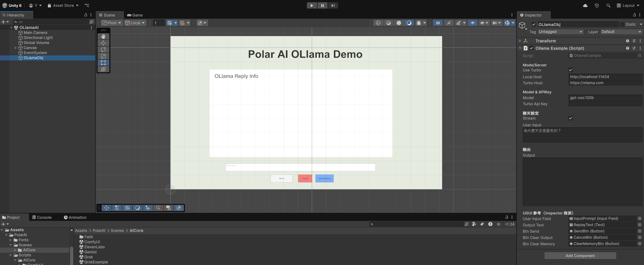The height and width of the screenshot is (265, 644).
Task: Click the shaded wireframe draw mode icon
Action: pos(389,23)
